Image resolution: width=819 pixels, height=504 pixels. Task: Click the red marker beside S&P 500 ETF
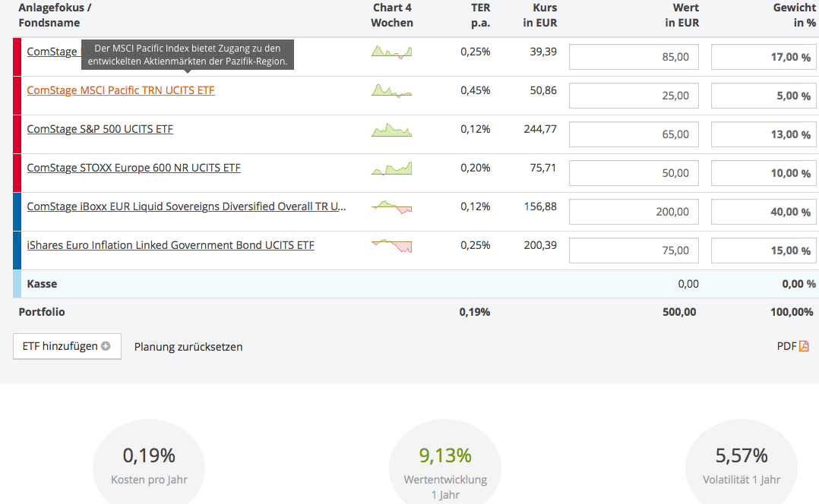[x=17, y=134]
